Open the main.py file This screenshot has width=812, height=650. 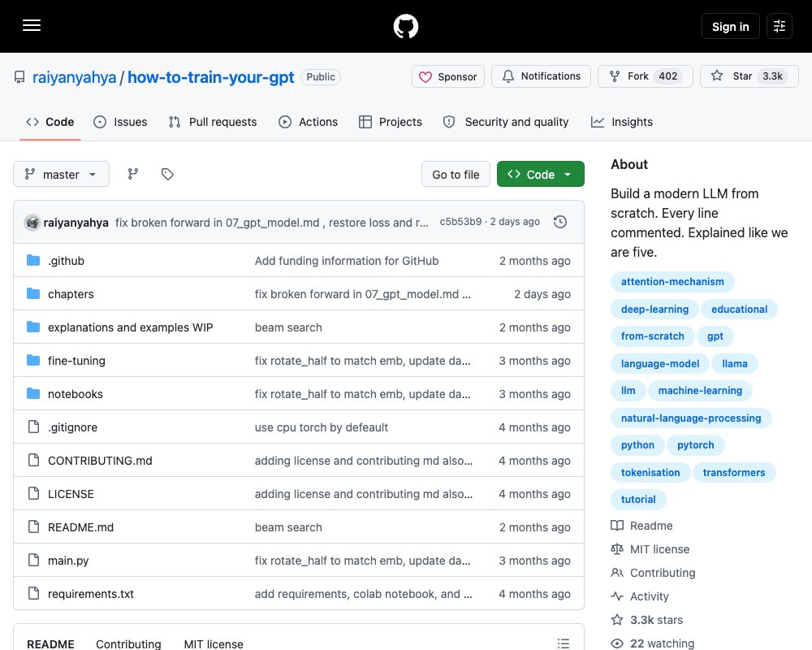(68, 561)
